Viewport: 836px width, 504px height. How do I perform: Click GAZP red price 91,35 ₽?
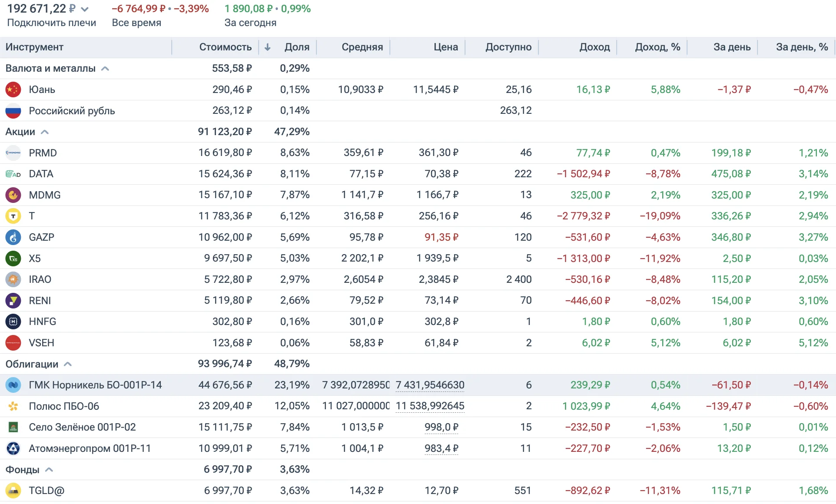coord(441,237)
